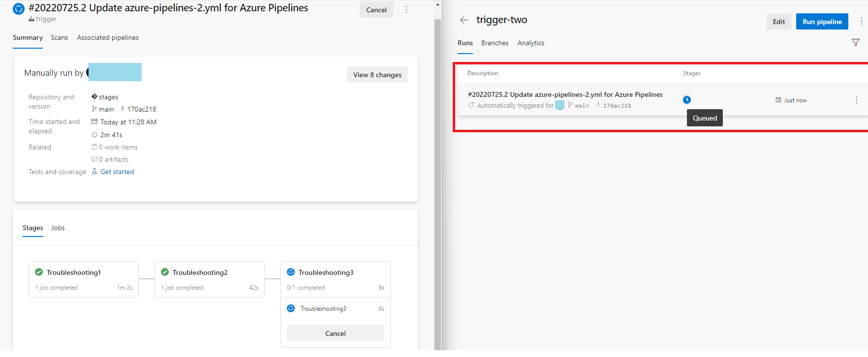Click the blue running status icon beside run title

click(18, 8)
